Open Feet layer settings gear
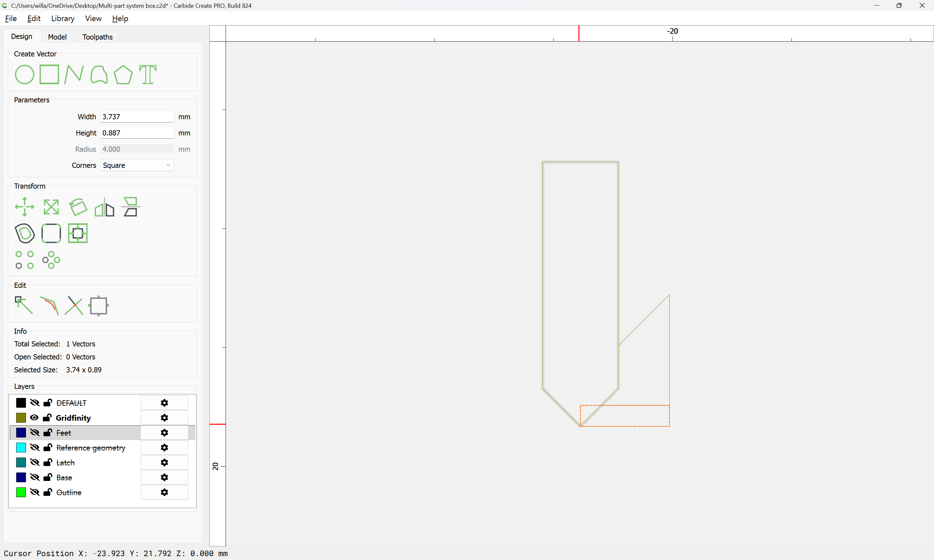Screen dimensions: 934x560 coord(164,432)
